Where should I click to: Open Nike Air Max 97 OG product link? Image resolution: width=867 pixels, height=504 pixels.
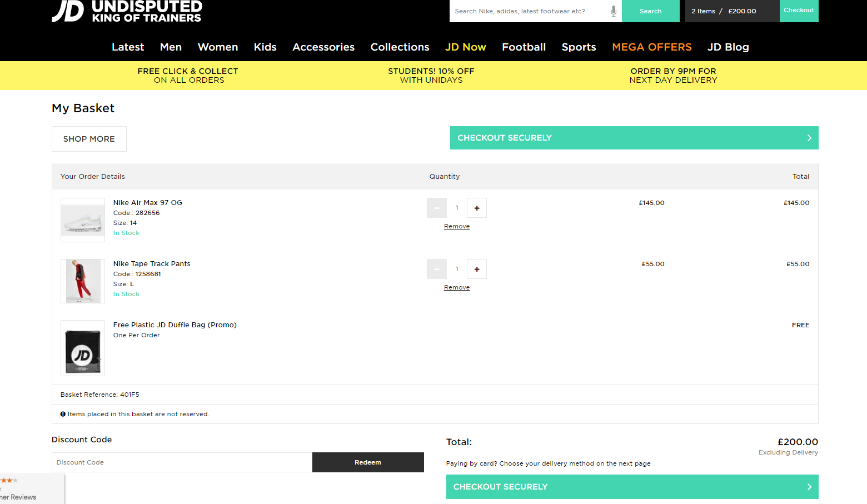pos(148,203)
